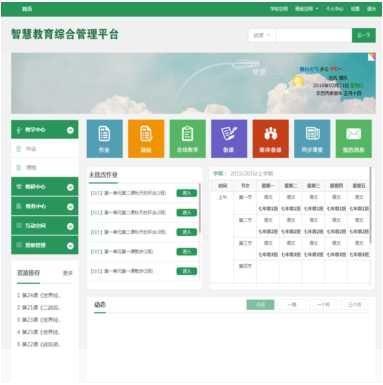Click the sun weather icon on the banner

tap(298, 81)
